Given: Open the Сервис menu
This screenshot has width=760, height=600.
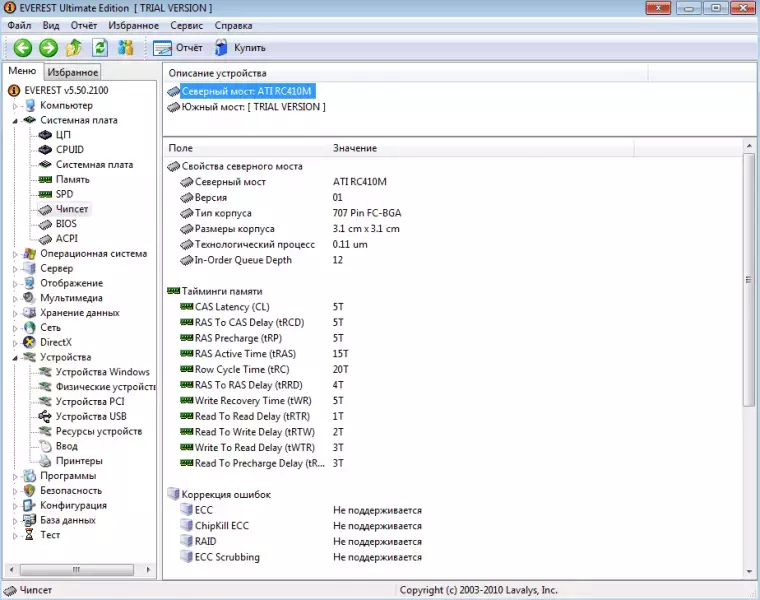Looking at the screenshot, I should [186, 25].
